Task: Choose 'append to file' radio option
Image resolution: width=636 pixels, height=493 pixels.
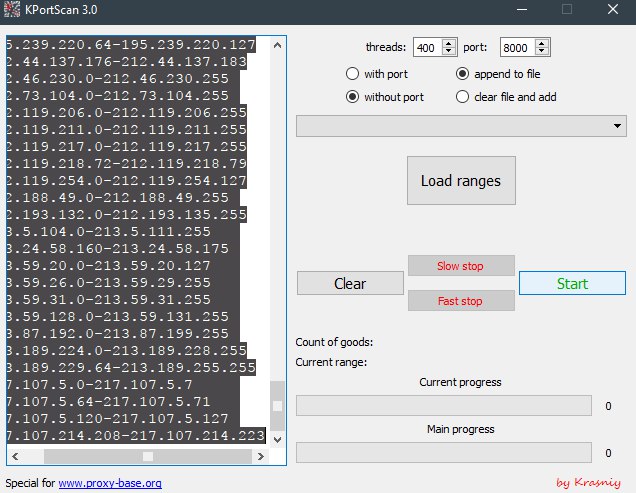Action: [x=463, y=74]
